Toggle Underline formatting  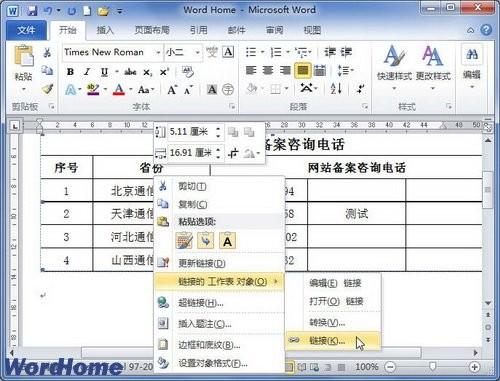click(104, 72)
